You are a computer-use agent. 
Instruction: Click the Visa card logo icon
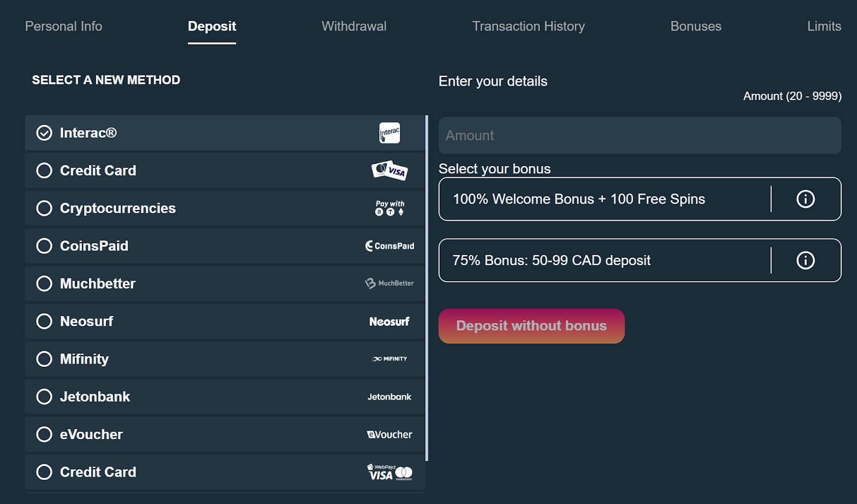(x=389, y=170)
